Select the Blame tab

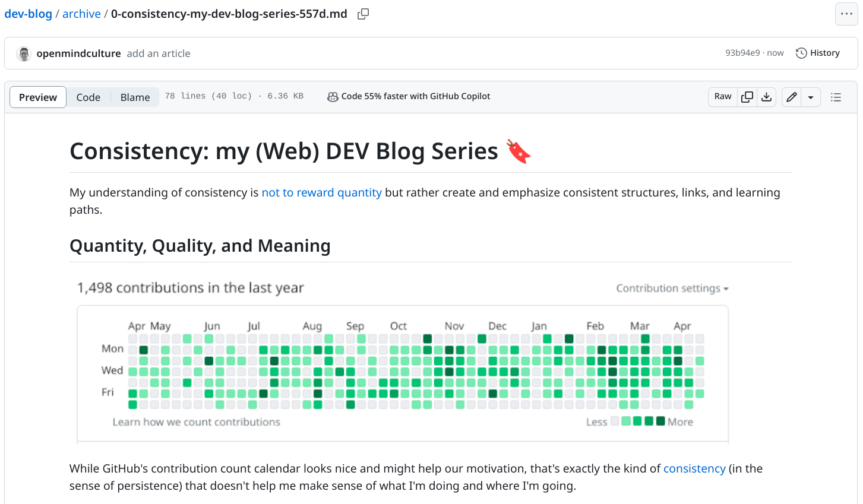135,97
